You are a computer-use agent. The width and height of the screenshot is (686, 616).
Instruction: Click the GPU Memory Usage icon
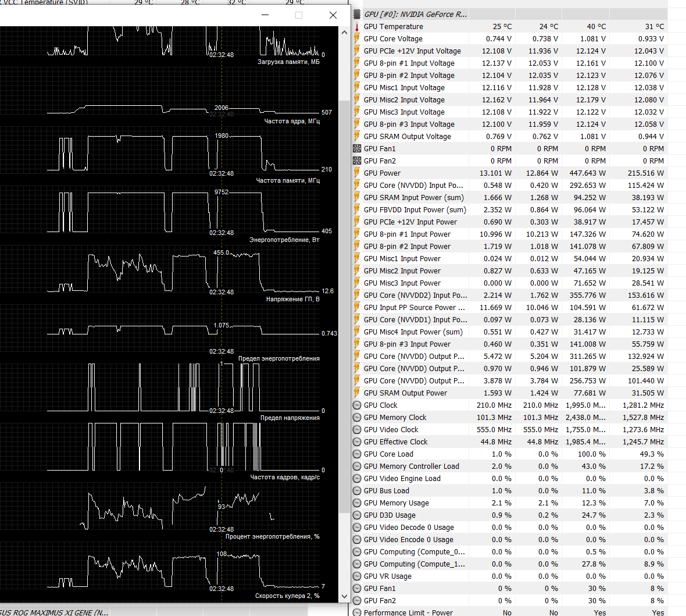click(356, 504)
